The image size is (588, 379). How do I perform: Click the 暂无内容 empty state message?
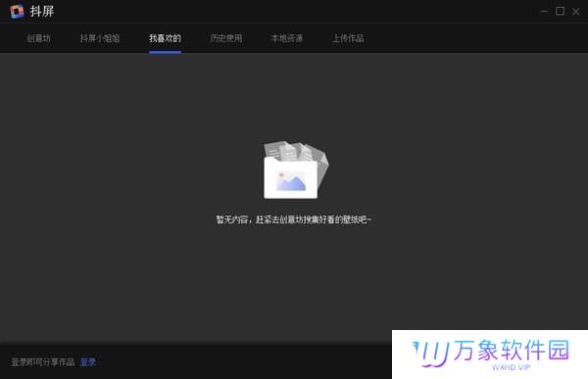(x=294, y=219)
